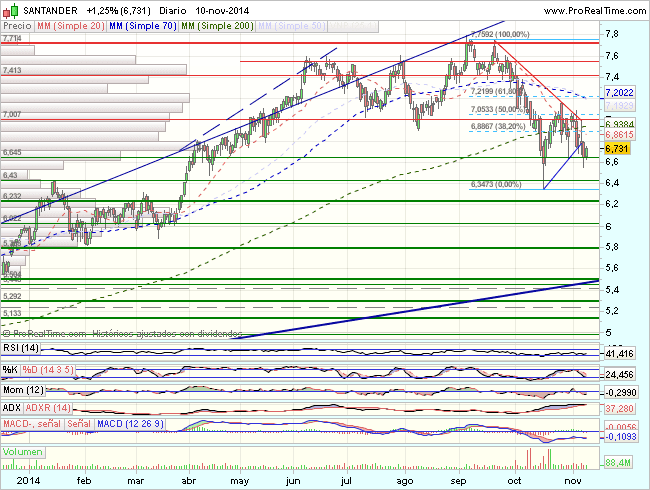Open the ADXR (14) indicator label
Screen dimensions: 650x490
(x=48, y=408)
